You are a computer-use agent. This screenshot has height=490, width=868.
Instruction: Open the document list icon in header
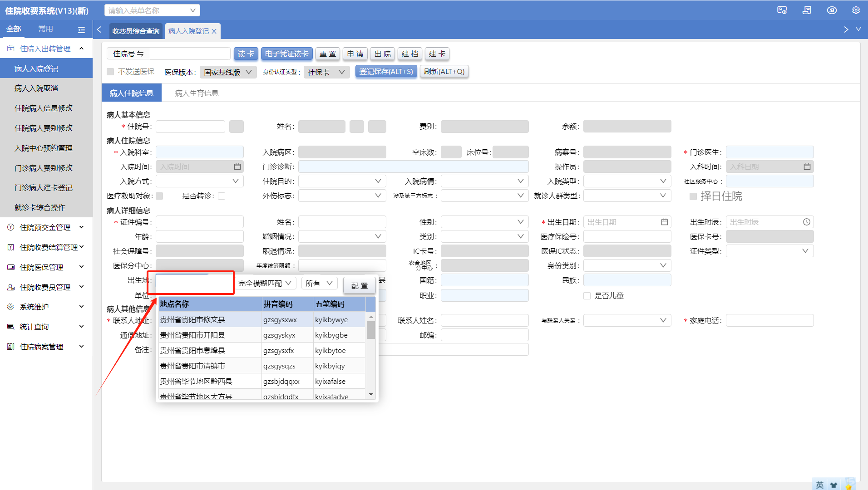[x=807, y=10]
